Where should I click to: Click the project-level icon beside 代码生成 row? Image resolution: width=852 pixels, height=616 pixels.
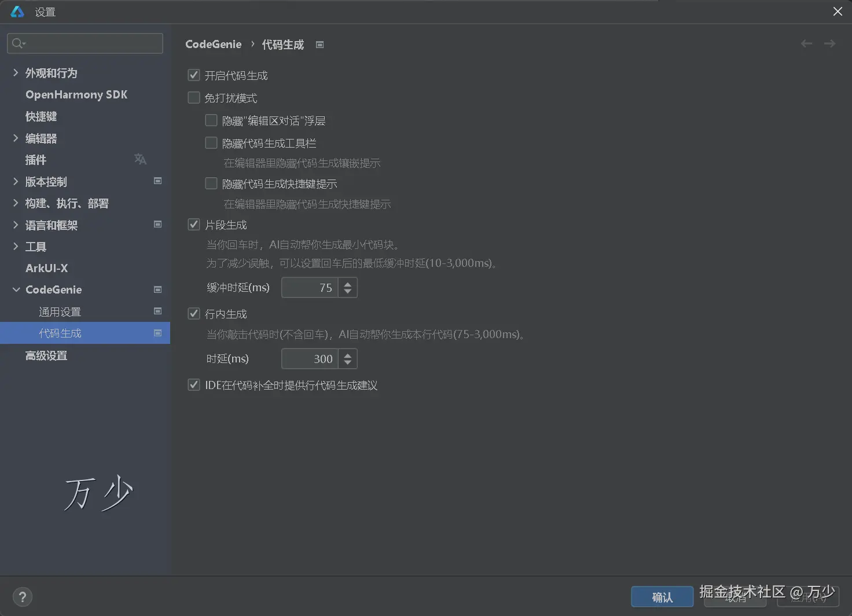157,333
